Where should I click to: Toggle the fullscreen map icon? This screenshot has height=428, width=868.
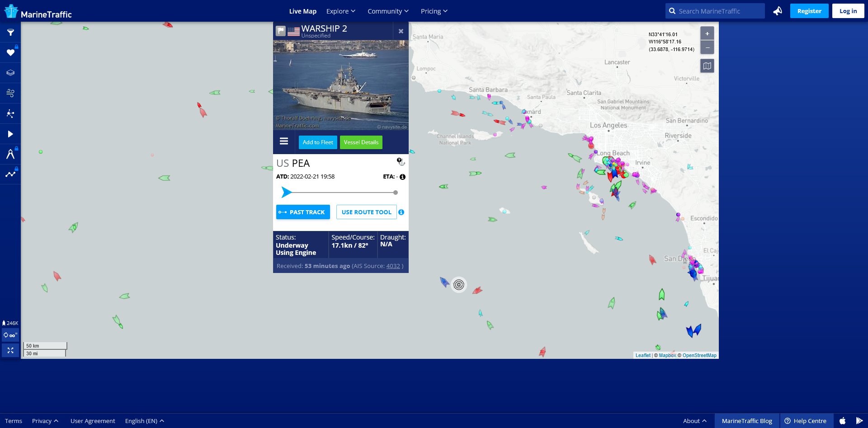[10, 350]
